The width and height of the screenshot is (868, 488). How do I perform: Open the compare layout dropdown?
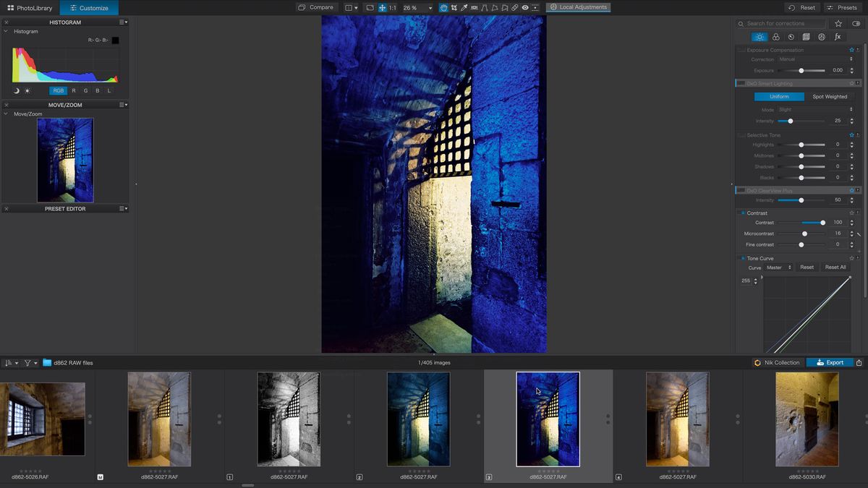click(352, 7)
